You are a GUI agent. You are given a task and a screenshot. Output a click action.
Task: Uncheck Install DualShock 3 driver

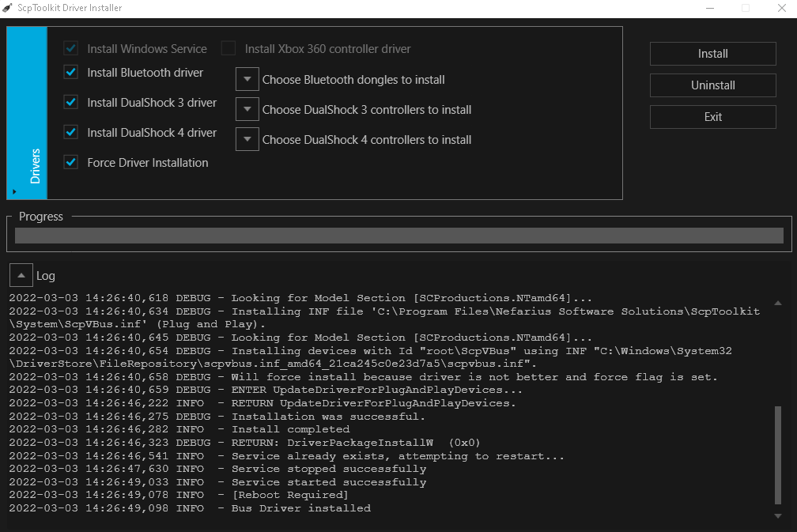(x=70, y=103)
